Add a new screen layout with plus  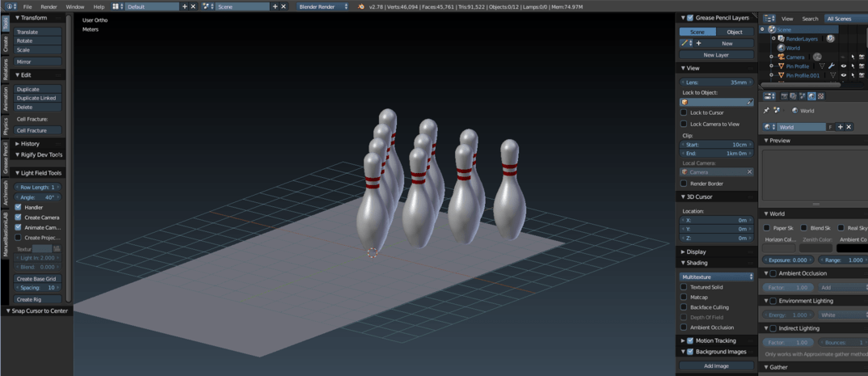tap(185, 6)
